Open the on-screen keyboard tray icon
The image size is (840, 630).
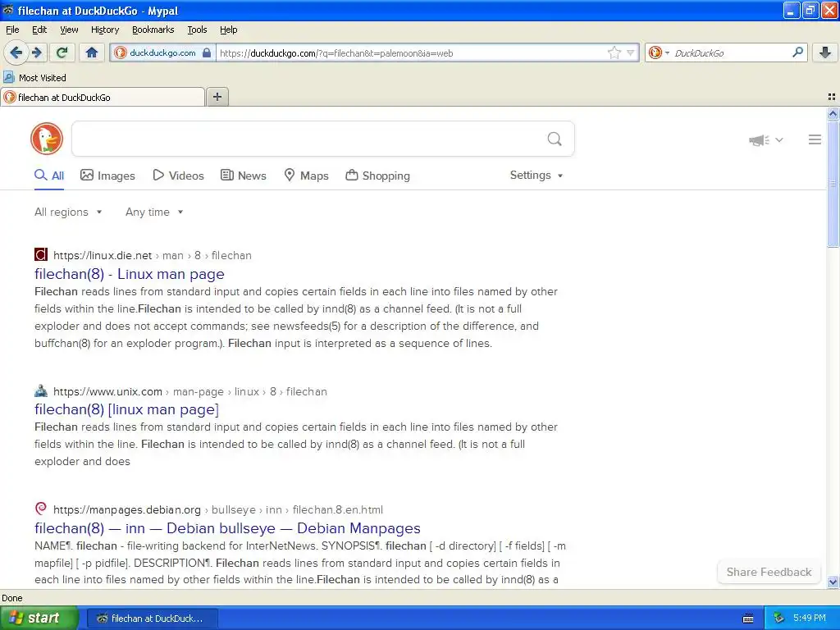click(x=748, y=619)
